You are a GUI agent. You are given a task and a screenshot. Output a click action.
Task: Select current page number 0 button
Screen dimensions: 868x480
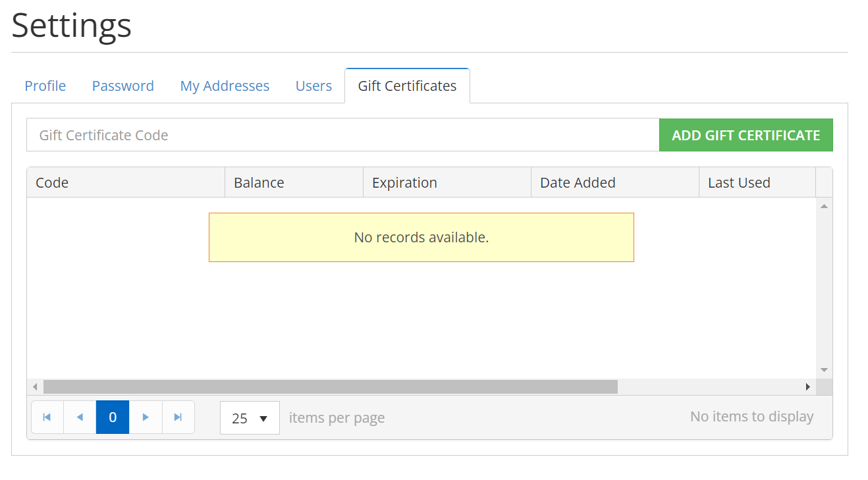click(x=113, y=417)
